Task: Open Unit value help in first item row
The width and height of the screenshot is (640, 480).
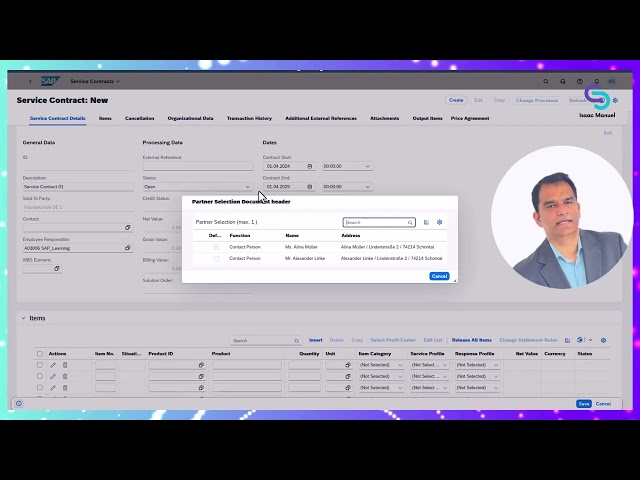Action: [348, 365]
